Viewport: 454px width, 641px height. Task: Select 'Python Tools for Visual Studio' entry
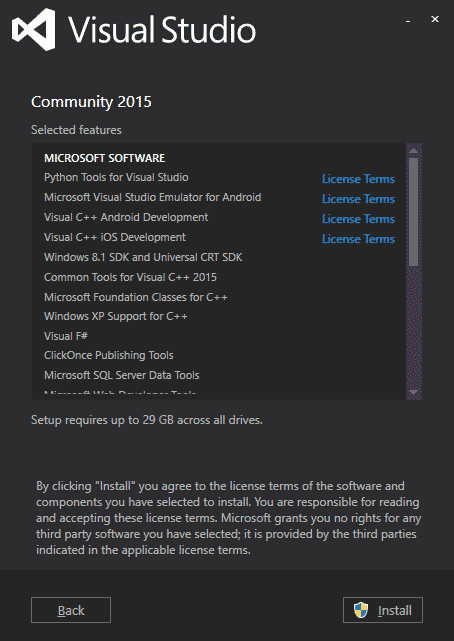[x=116, y=177]
